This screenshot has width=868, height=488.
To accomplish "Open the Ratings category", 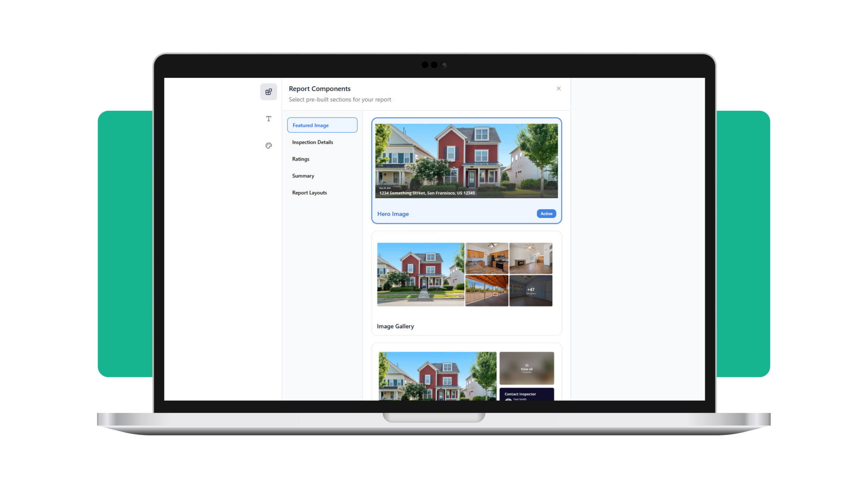I will click(x=300, y=159).
